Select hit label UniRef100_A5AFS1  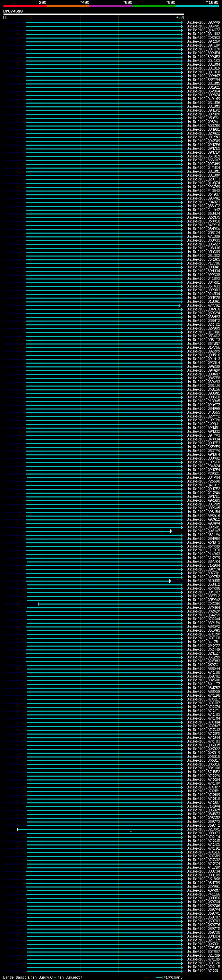point(203,118)
